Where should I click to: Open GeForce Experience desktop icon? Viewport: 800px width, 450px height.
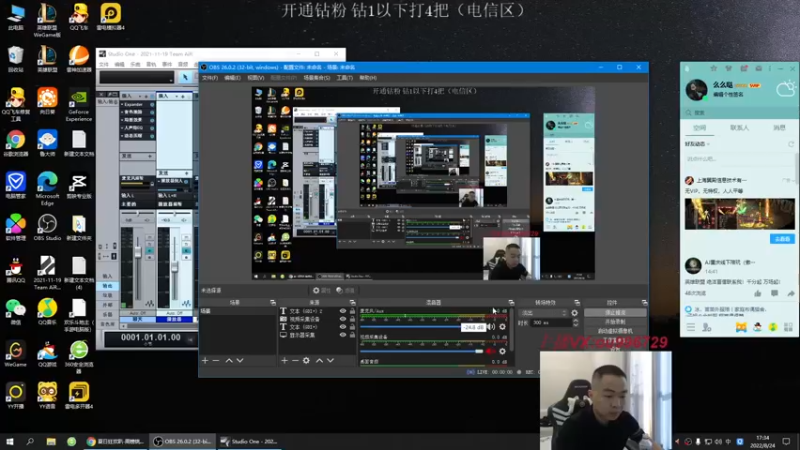coord(79,106)
